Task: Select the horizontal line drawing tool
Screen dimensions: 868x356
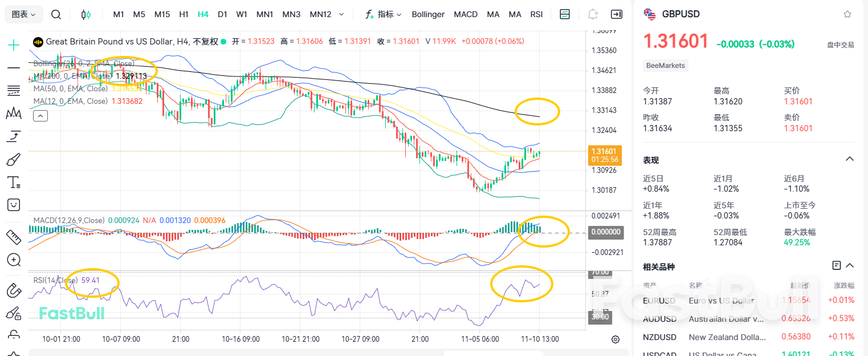Action: click(x=13, y=67)
